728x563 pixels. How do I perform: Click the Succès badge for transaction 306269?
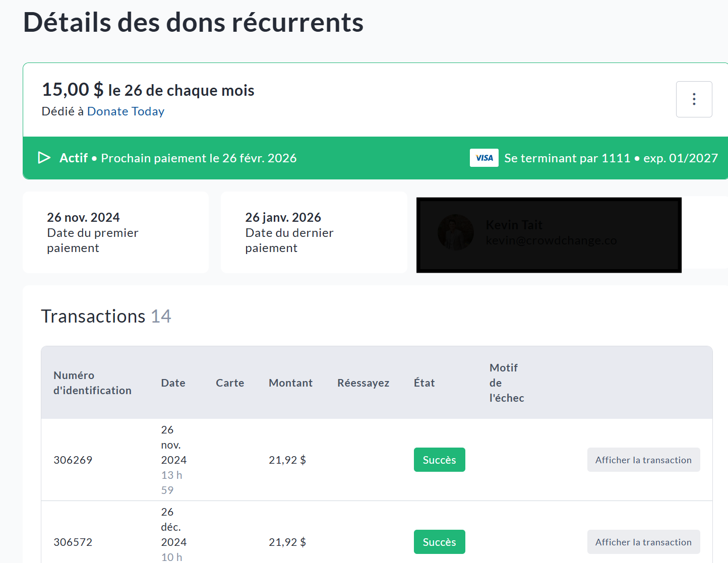439,460
